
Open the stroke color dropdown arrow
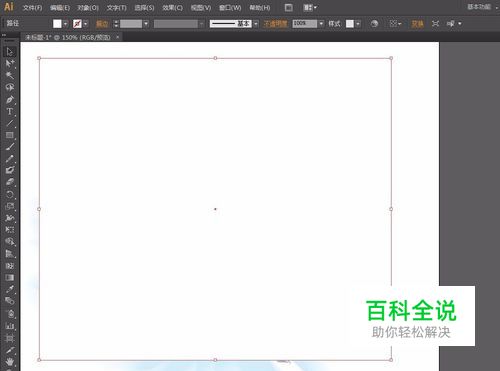coord(86,24)
